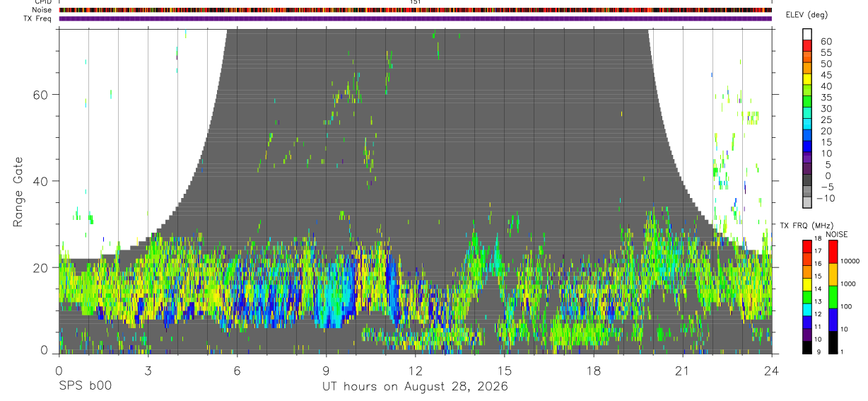
Task: Click the 60 range gate axis label
Action: click(40, 94)
